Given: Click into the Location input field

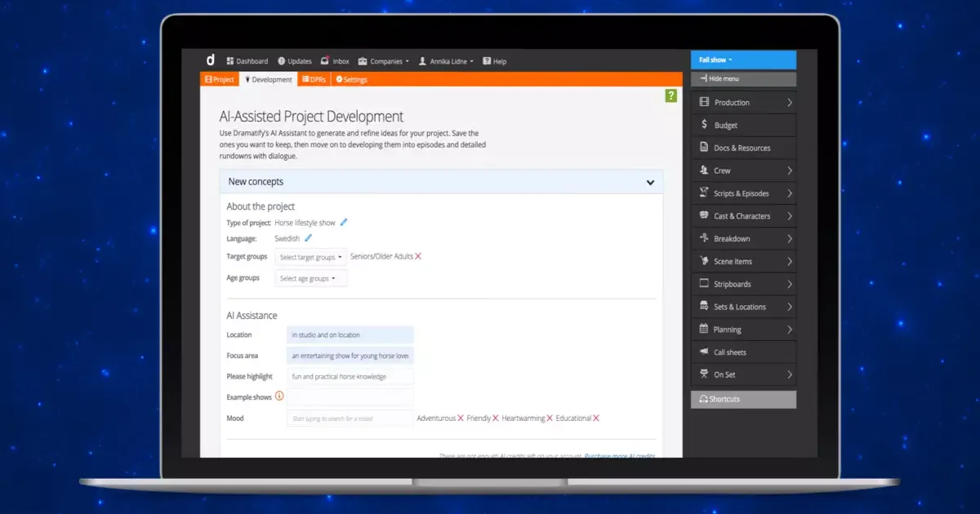Looking at the screenshot, I should [x=350, y=335].
